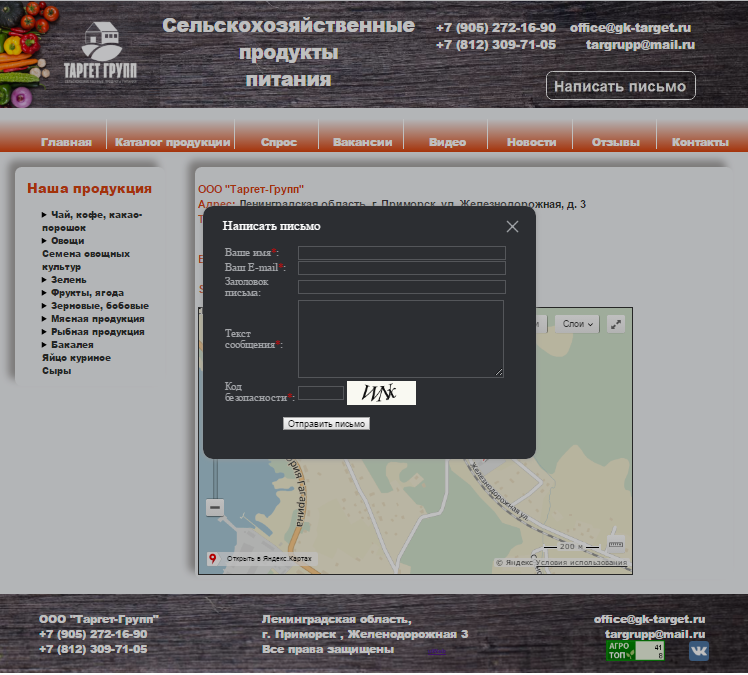Click footer text Все права защищены

(x=328, y=650)
